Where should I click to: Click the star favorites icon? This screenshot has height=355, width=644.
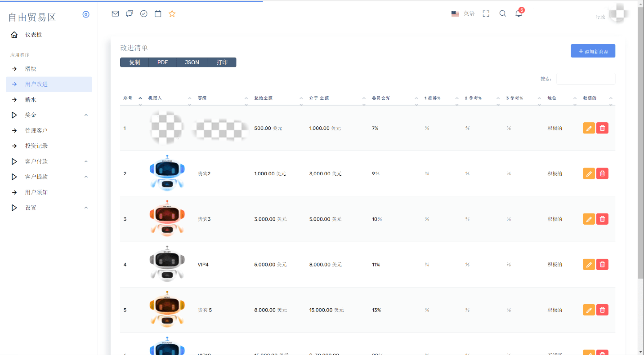172,14
